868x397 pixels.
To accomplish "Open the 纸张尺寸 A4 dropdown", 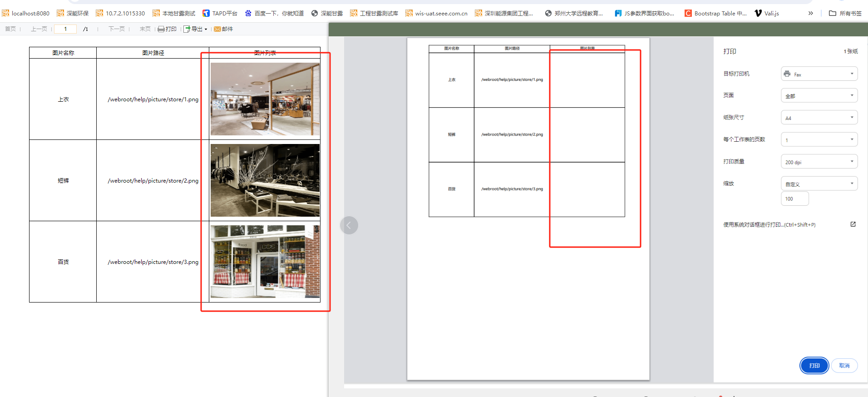I will [819, 117].
